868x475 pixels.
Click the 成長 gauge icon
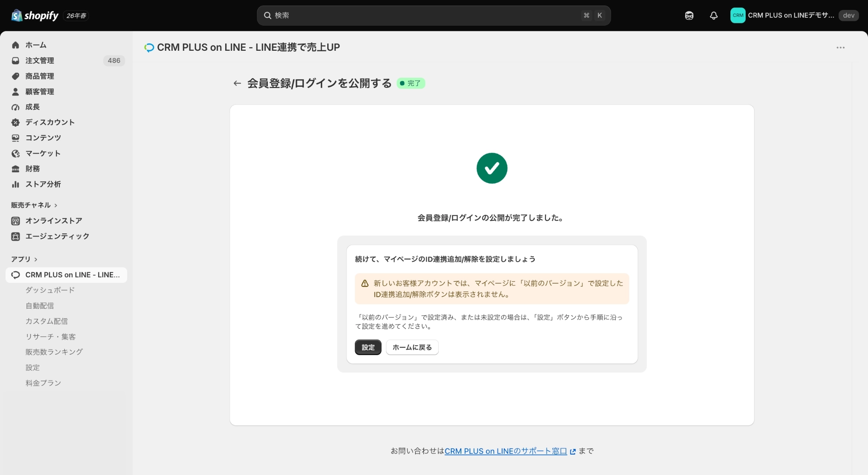(16, 107)
